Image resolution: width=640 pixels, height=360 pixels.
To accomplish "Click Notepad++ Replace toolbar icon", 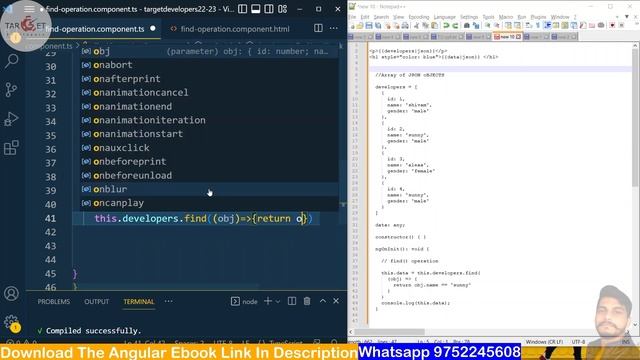I will [x=476, y=26].
